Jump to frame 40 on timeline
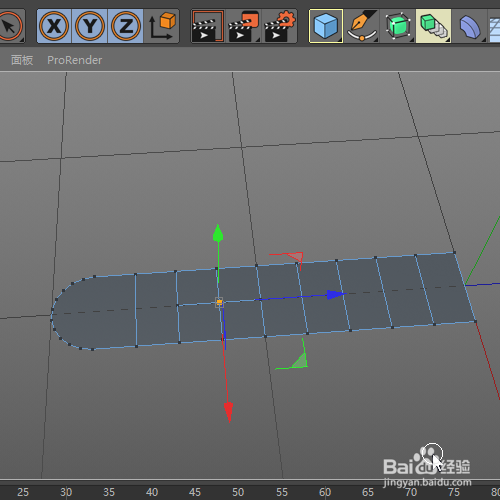 152,492
